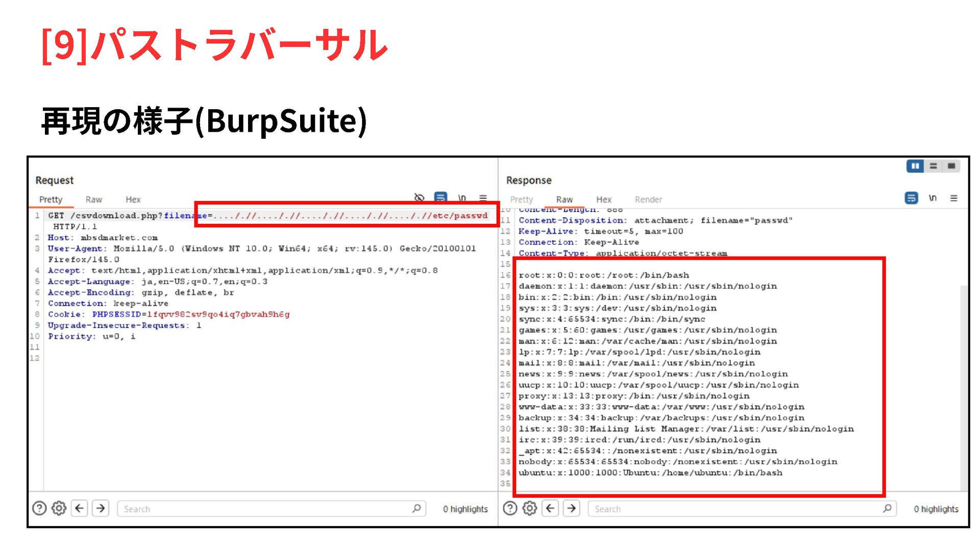
Task: Click the Request forward arrow button
Action: (101, 508)
